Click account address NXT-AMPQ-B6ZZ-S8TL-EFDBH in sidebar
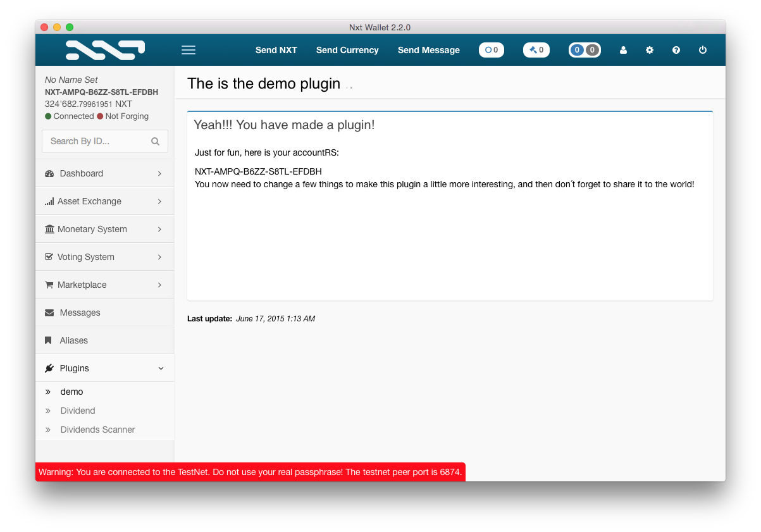The image size is (761, 532). pyautogui.click(x=101, y=92)
